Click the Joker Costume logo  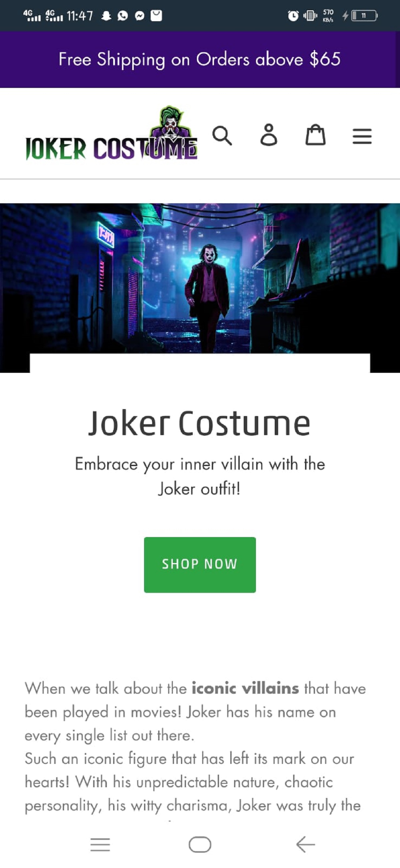point(112,133)
